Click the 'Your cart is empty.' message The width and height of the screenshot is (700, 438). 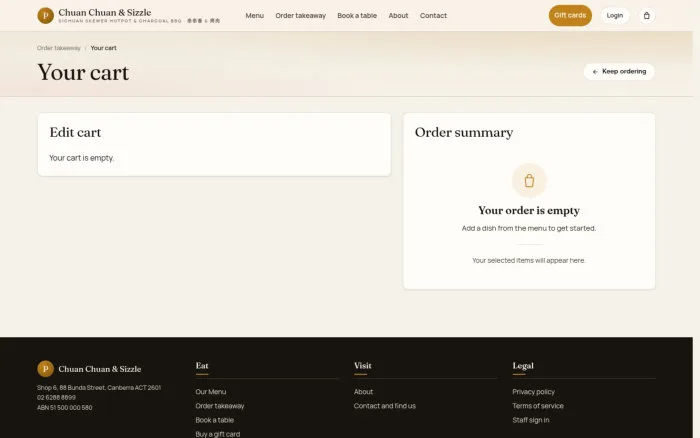(x=82, y=158)
